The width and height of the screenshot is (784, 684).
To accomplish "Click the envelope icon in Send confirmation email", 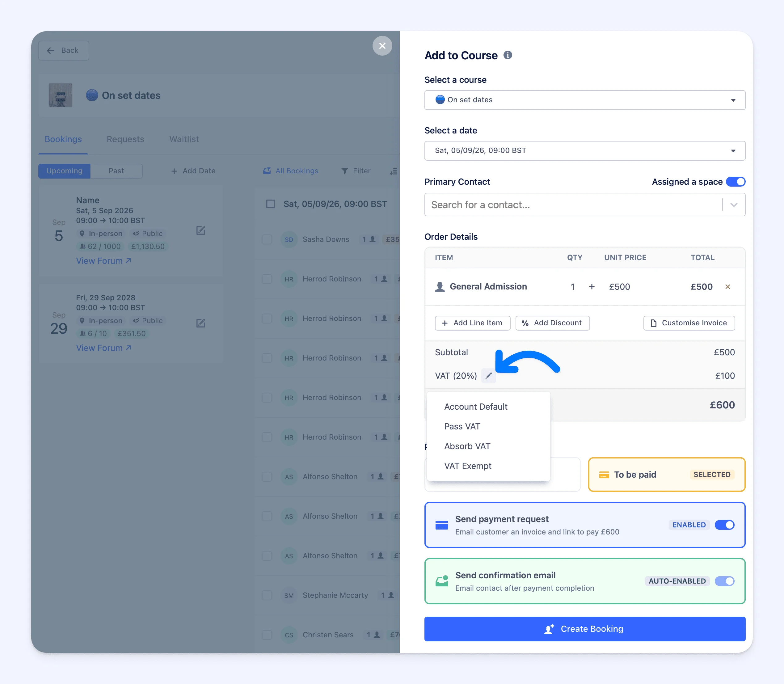I will click(x=442, y=581).
